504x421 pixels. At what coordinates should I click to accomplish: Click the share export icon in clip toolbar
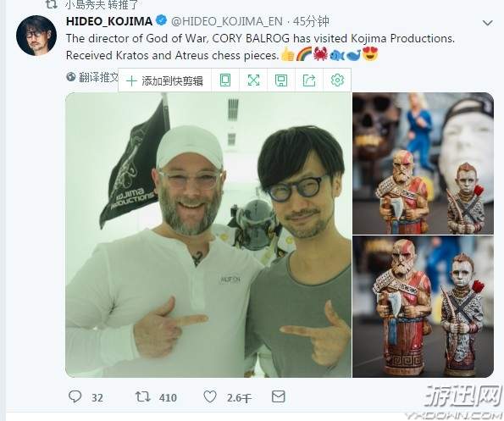pyautogui.click(x=309, y=80)
